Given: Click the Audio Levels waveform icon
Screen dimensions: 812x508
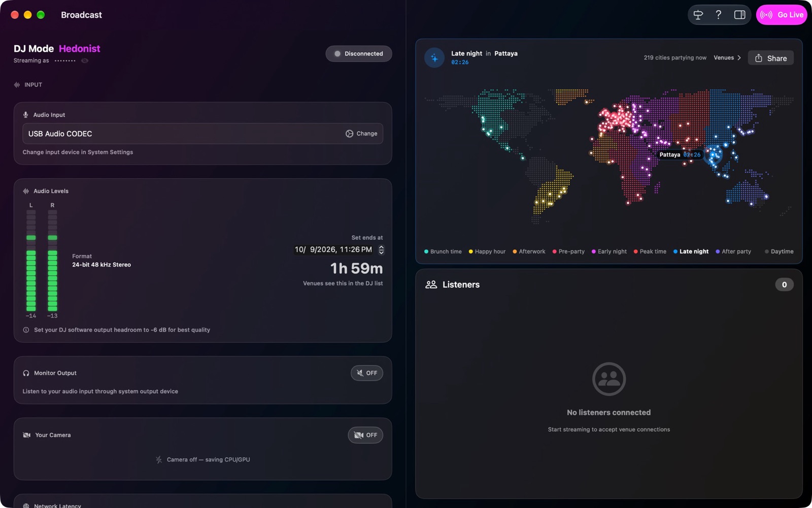Looking at the screenshot, I should 26,191.
